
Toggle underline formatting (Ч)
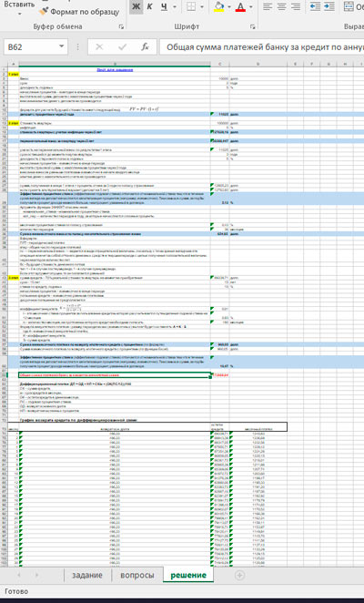(165, 7)
